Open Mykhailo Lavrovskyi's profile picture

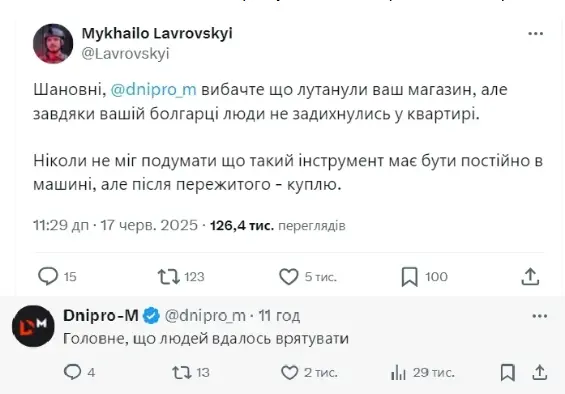click(x=53, y=44)
